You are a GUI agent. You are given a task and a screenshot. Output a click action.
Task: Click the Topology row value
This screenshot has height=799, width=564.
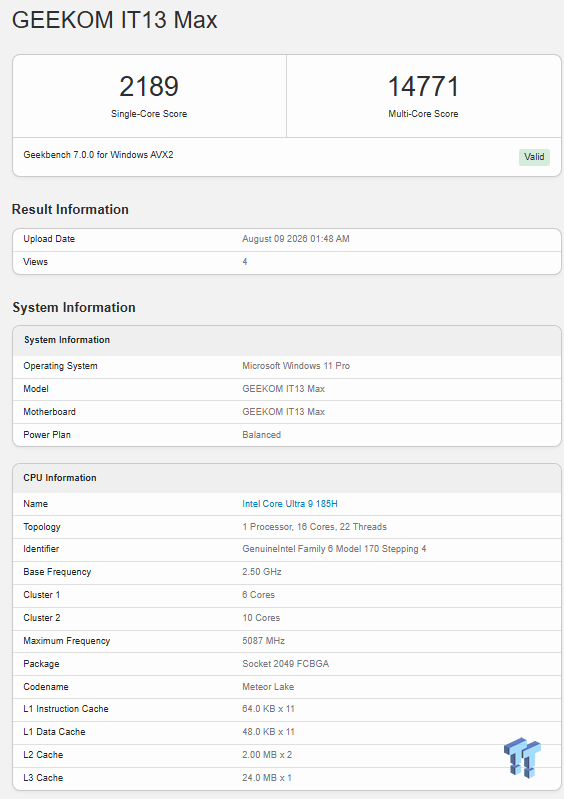(314, 526)
